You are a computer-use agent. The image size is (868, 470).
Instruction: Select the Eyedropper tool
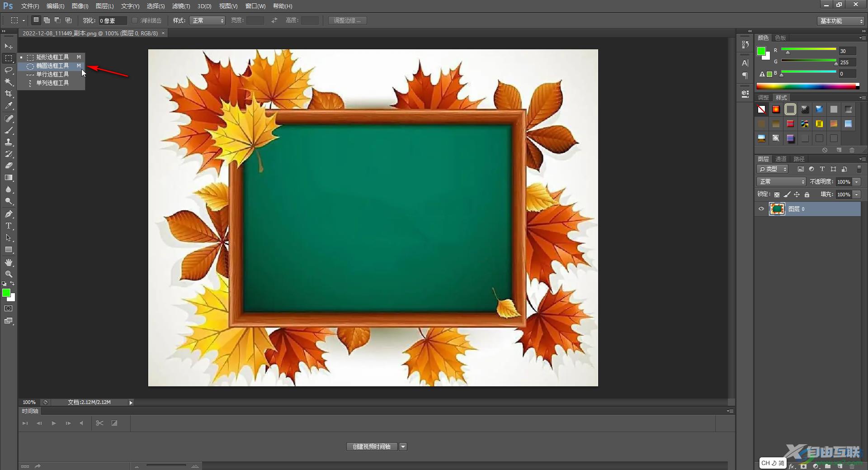(x=9, y=106)
